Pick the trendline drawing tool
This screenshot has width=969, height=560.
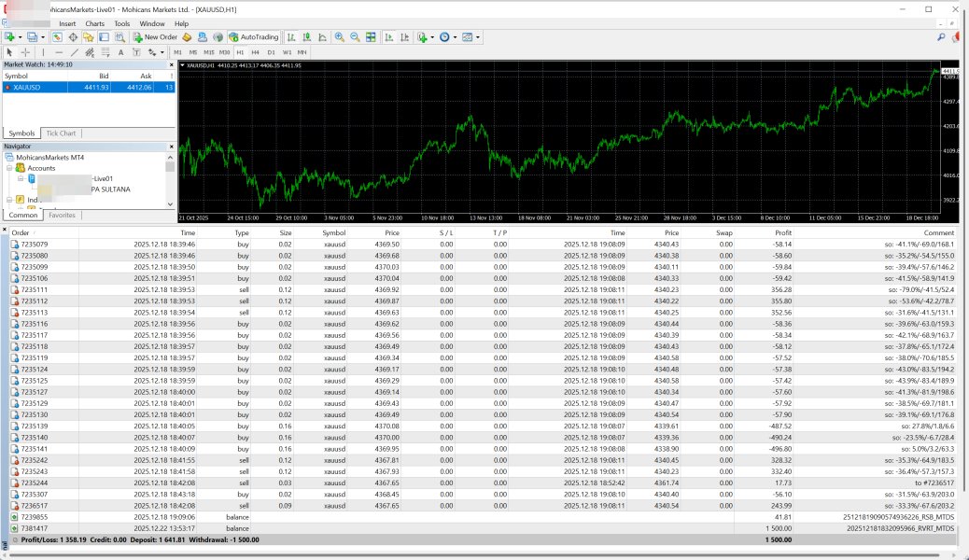(x=74, y=52)
